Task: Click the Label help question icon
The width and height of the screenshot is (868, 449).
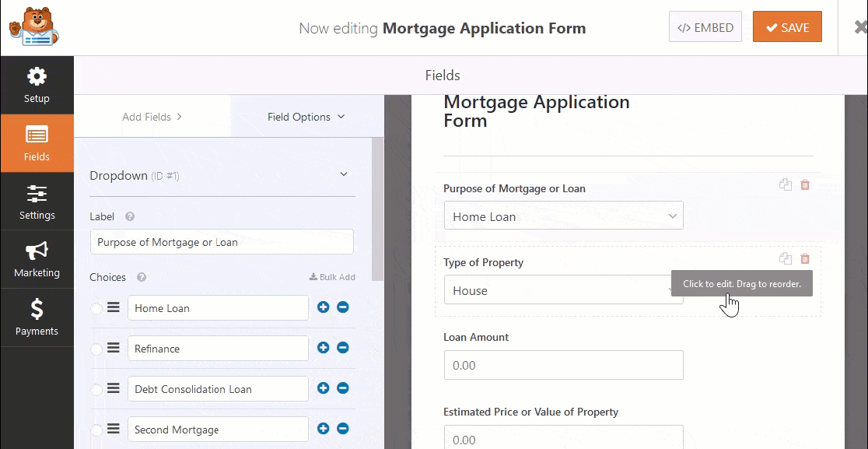Action: (x=130, y=217)
